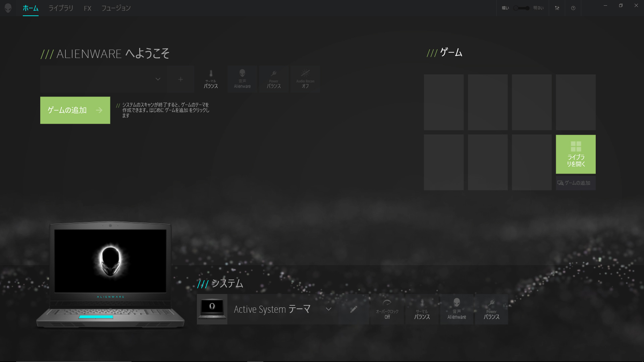Image resolution: width=644 pixels, height=362 pixels.
Task: Expand the game theme dropdown chevron
Action: [x=158, y=79]
